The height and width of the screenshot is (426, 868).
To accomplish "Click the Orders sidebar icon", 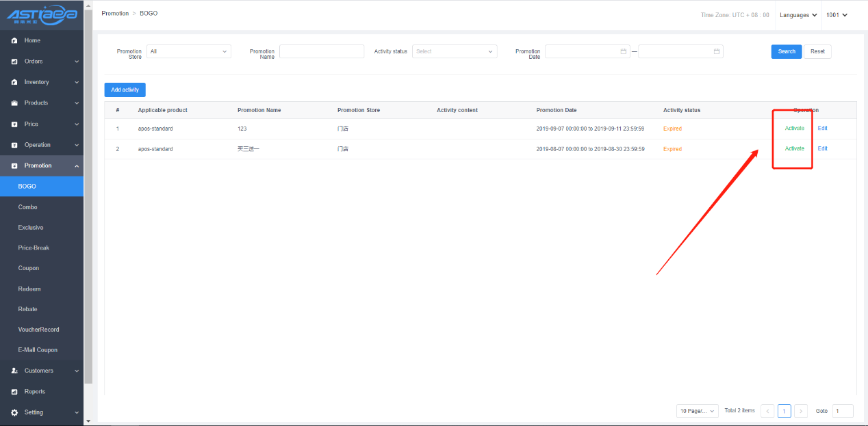I will (x=14, y=62).
